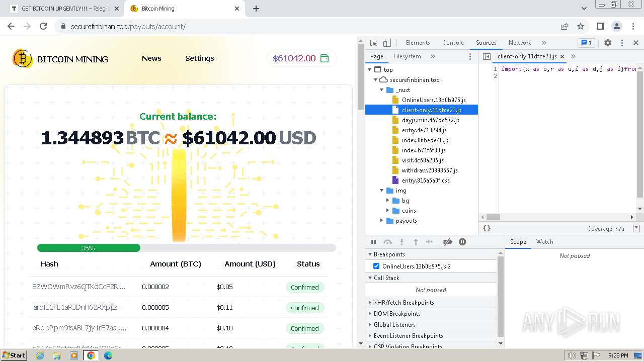Image resolution: width=644 pixels, height=362 pixels.
Task: Click the step debugger icon
Action: [x=429, y=242]
